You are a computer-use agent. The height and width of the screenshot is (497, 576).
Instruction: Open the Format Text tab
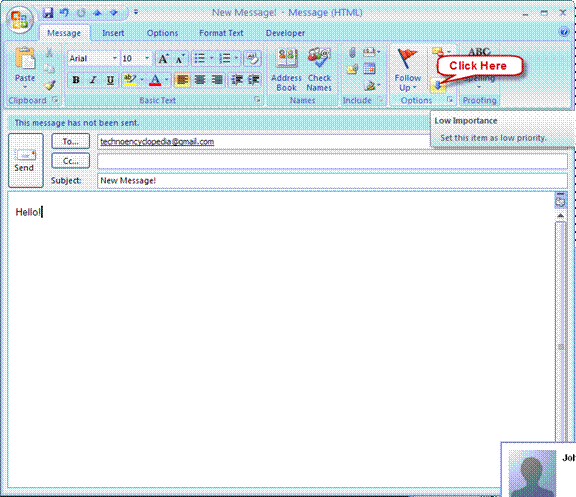(221, 33)
